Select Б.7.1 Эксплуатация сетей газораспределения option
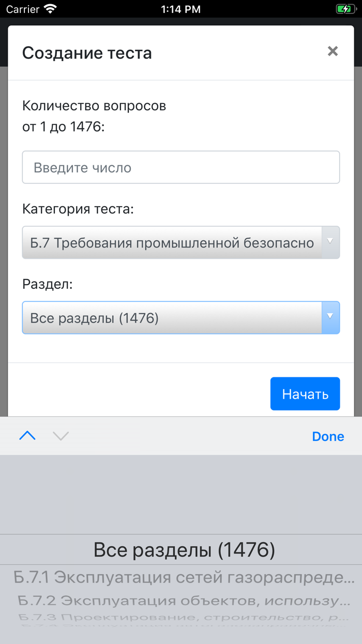362x644 pixels. (x=181, y=575)
